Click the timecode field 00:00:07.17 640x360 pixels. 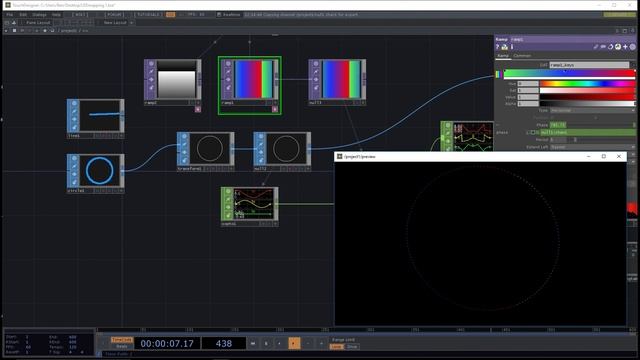click(x=167, y=344)
